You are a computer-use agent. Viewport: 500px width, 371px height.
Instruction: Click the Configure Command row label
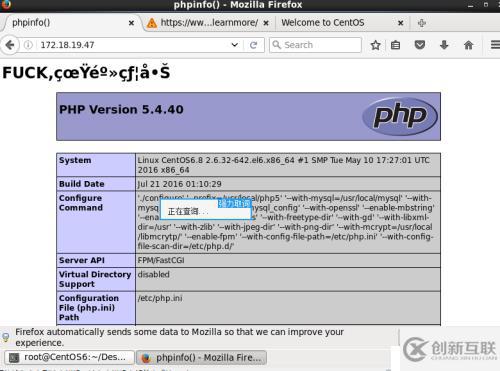[81, 203]
